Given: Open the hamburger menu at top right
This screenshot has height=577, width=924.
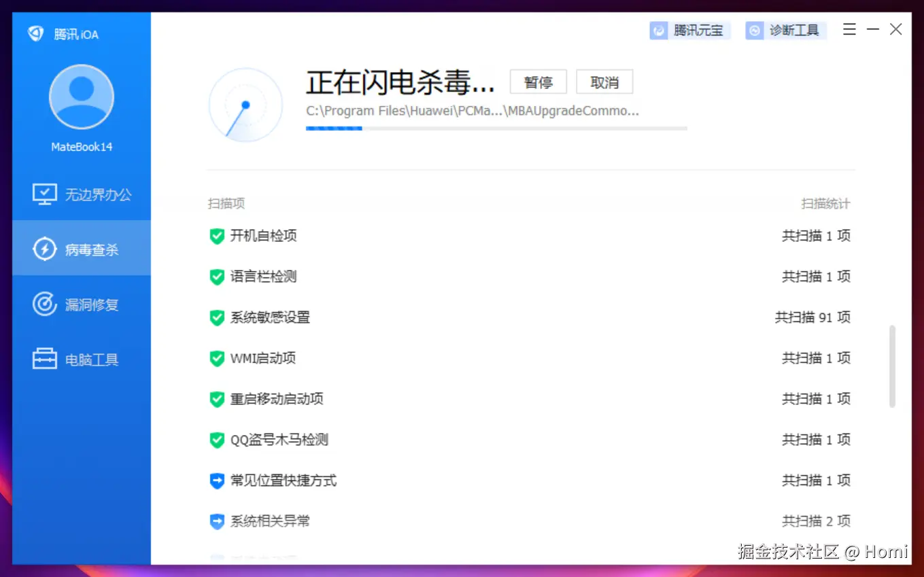Looking at the screenshot, I should 849,29.
